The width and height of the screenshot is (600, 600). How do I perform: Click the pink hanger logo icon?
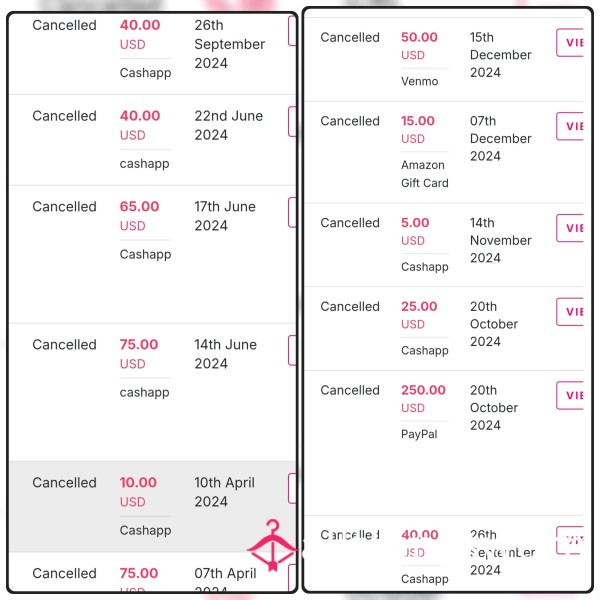click(x=272, y=545)
